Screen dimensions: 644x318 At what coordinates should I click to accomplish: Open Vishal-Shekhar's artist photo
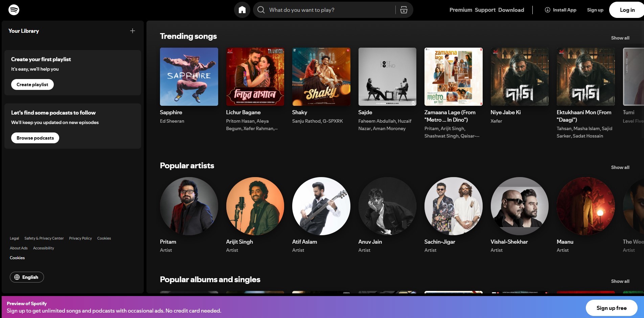point(520,206)
